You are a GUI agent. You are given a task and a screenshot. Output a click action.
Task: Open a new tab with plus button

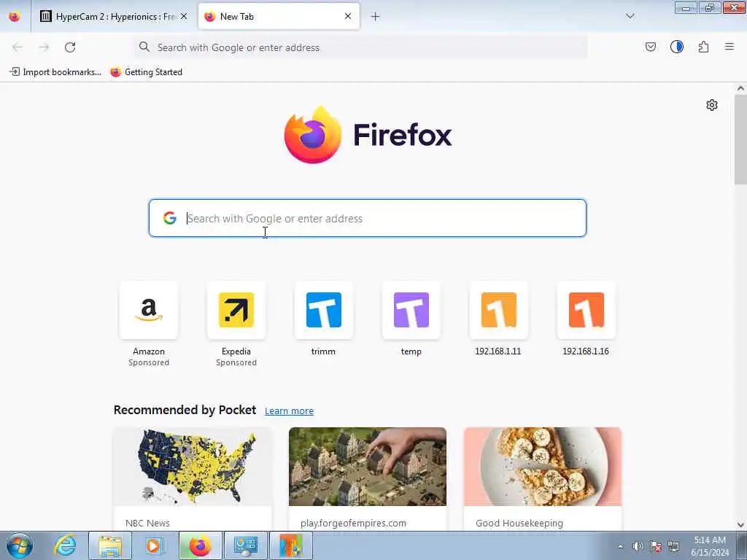pyautogui.click(x=376, y=17)
